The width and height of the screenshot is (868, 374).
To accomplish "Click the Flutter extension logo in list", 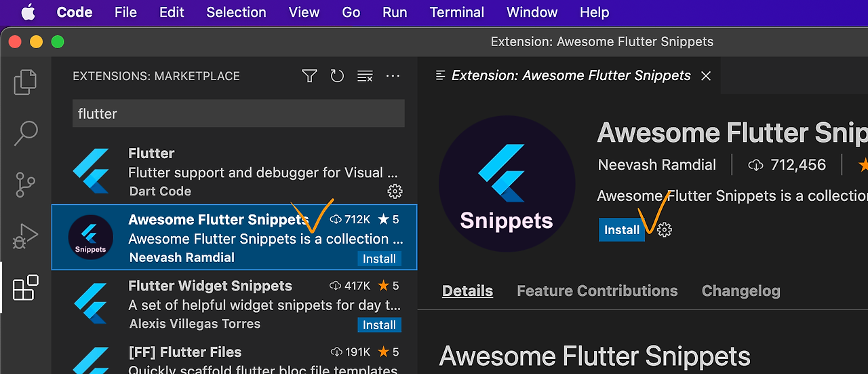I will tap(91, 172).
